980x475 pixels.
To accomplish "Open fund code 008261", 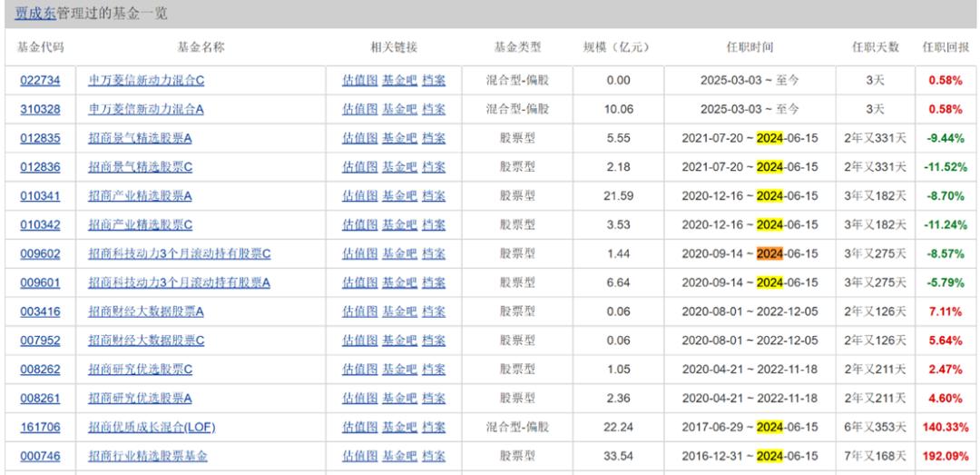I will pos(40,398).
